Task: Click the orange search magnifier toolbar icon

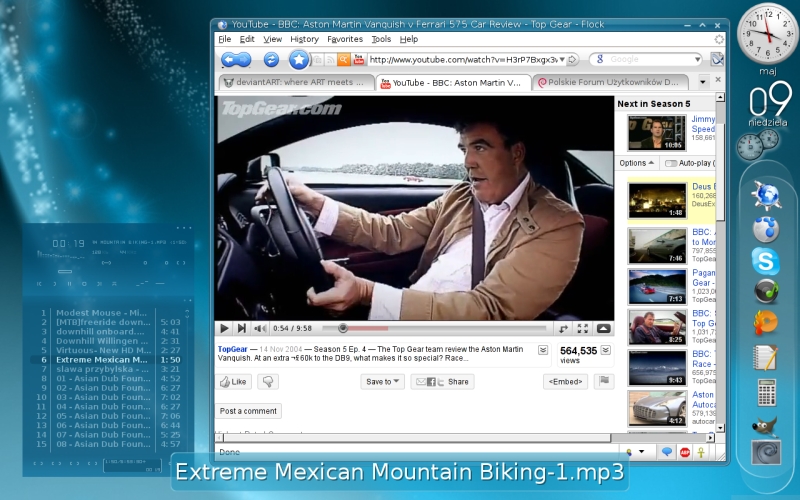Action: (344, 60)
